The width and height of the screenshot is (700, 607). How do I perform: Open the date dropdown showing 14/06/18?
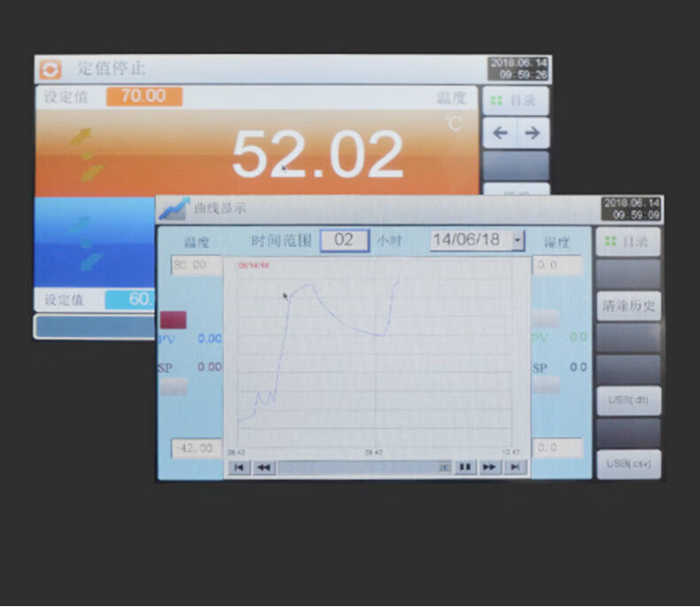tap(517, 240)
